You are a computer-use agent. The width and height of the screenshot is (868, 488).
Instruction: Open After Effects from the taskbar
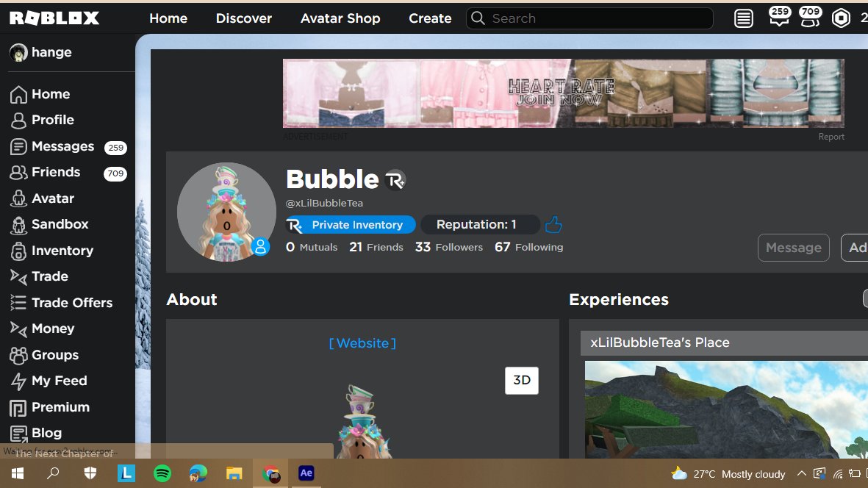click(x=306, y=473)
